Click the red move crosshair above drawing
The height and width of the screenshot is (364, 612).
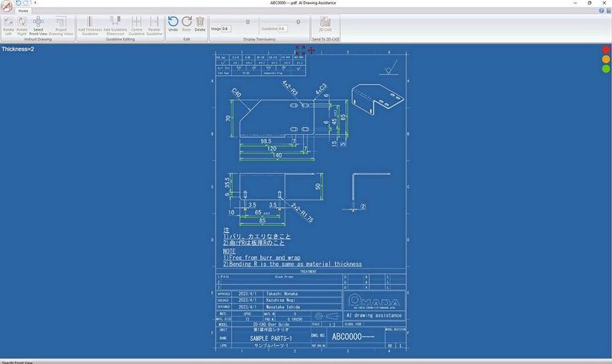311,50
